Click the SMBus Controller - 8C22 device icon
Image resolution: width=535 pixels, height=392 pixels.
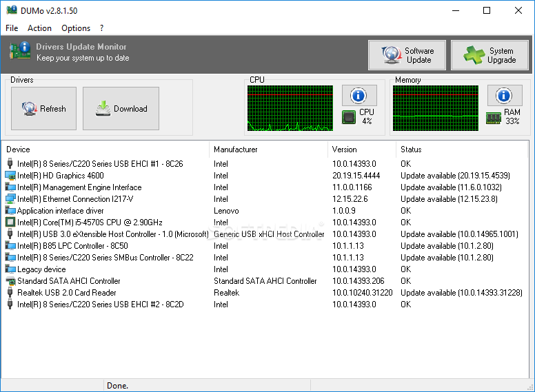pos(10,258)
